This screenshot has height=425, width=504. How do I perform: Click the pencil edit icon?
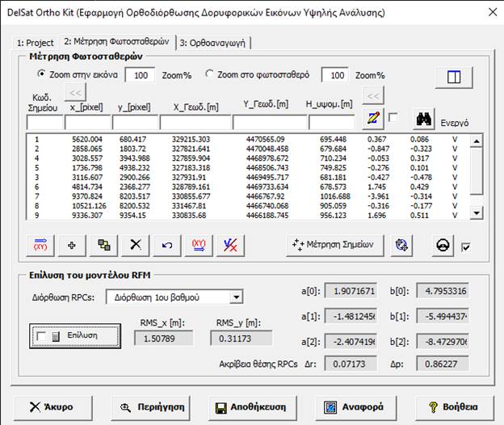click(x=372, y=119)
